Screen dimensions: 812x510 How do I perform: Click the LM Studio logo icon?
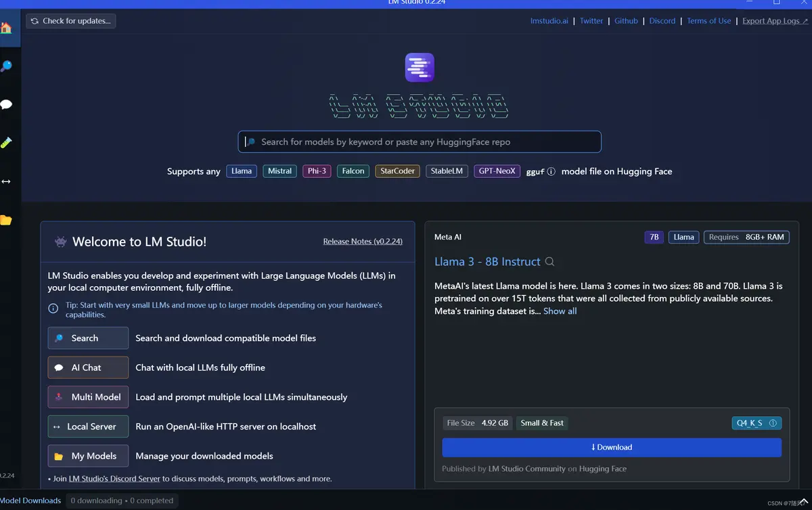(x=420, y=68)
